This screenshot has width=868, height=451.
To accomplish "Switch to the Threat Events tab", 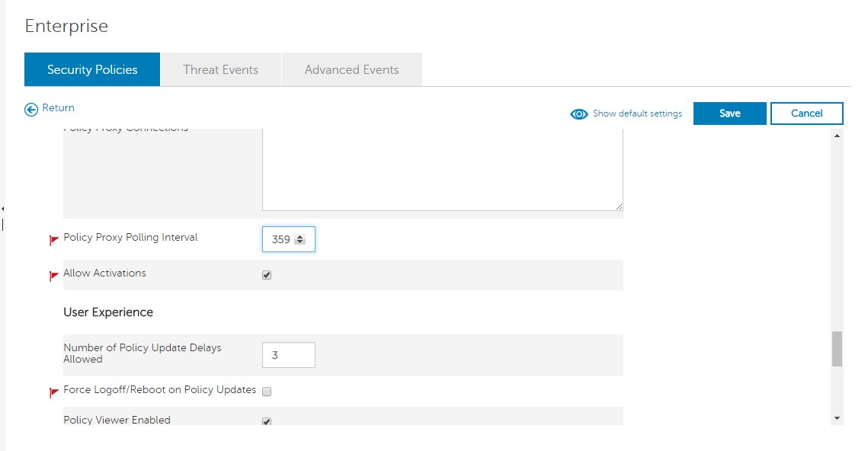I will [220, 69].
